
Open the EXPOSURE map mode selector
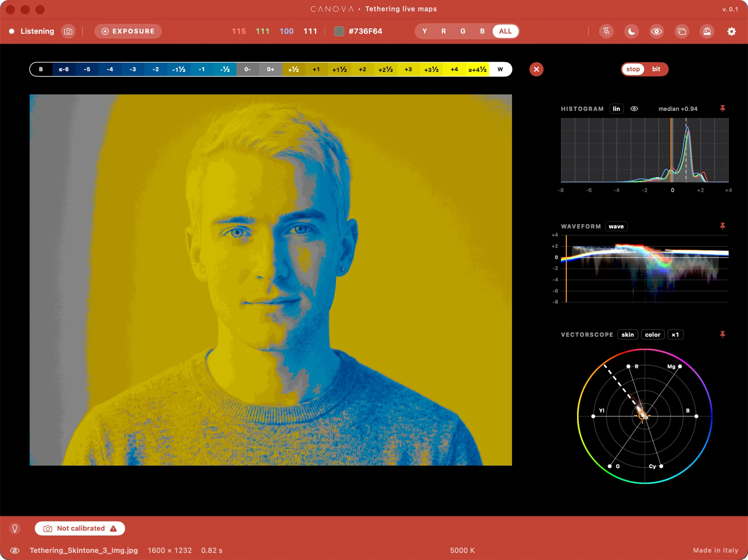click(x=128, y=31)
